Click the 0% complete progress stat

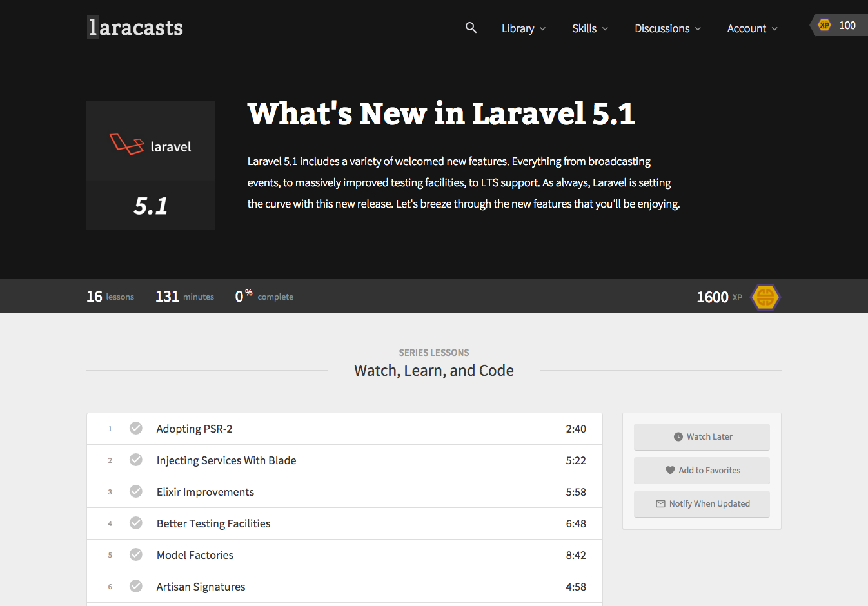[x=264, y=296]
